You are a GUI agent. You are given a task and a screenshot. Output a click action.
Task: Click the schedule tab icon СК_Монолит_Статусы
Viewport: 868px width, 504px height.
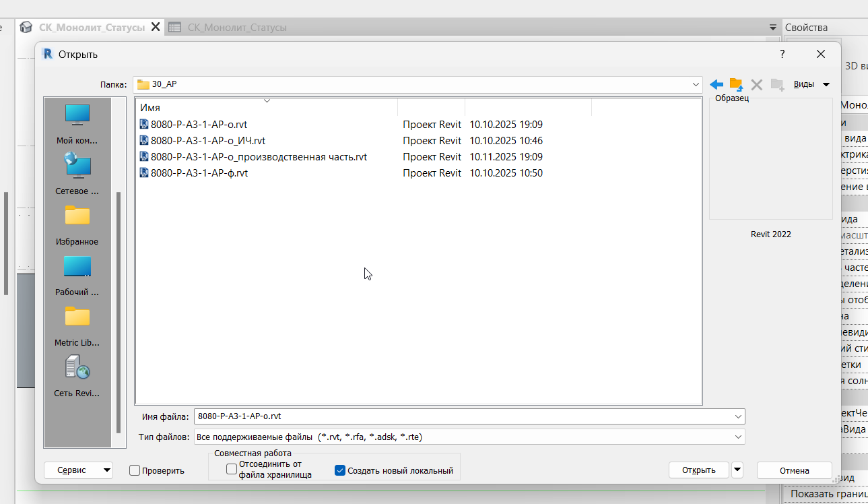click(175, 28)
